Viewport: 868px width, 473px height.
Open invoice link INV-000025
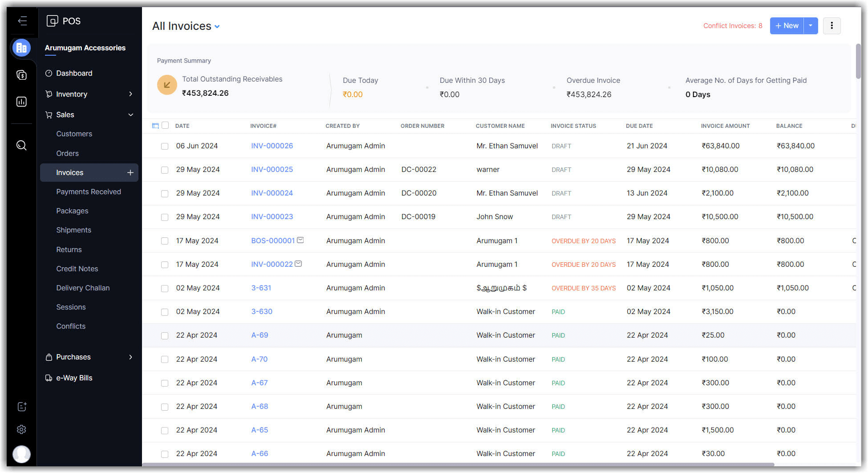click(272, 170)
